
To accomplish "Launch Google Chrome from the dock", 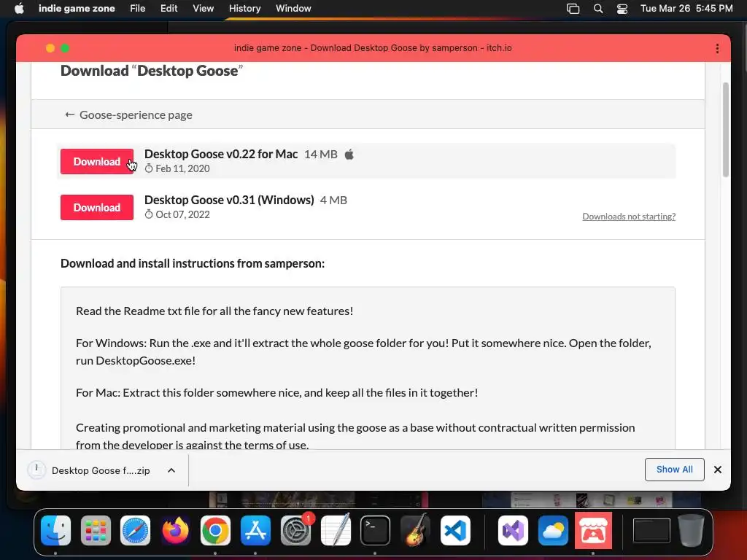I will click(x=215, y=530).
